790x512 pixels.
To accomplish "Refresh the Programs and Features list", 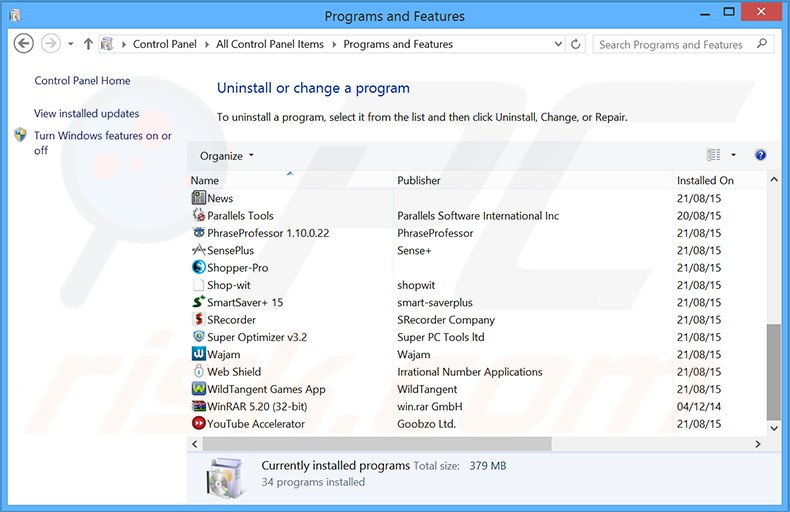I will coord(575,44).
